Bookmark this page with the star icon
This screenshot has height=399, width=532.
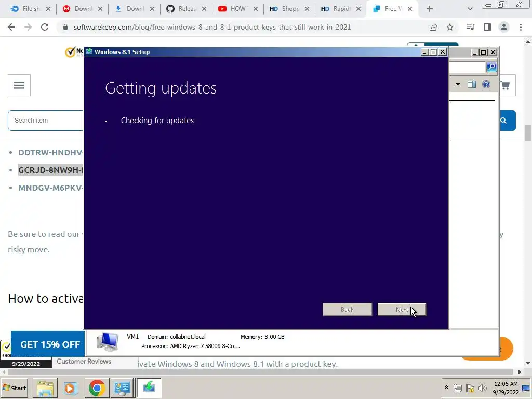click(450, 27)
